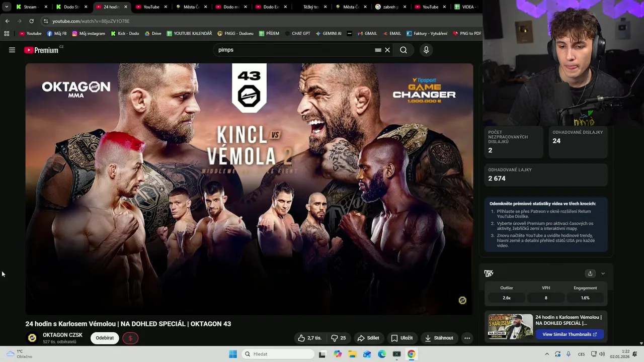This screenshot has width=644, height=362.
Task: Open Chrome icon in taskbar
Action: (412, 354)
